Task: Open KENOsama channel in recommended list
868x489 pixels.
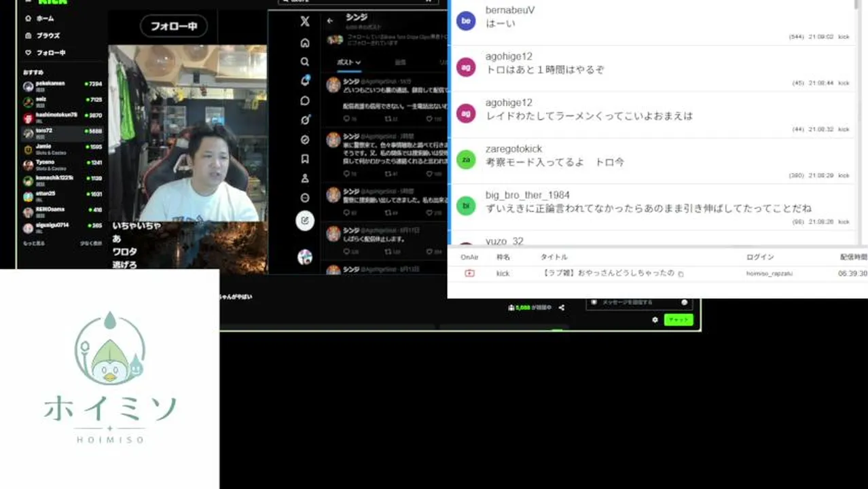Action: point(62,212)
